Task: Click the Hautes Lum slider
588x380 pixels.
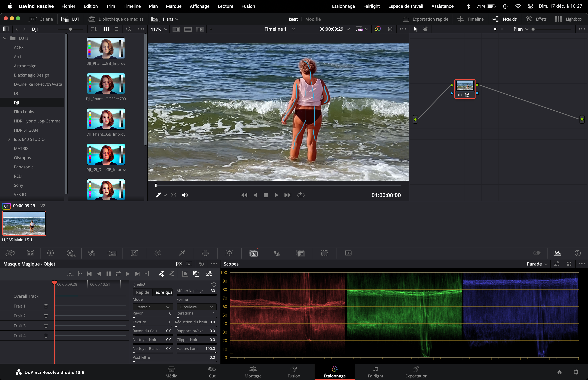Action: [196, 353]
